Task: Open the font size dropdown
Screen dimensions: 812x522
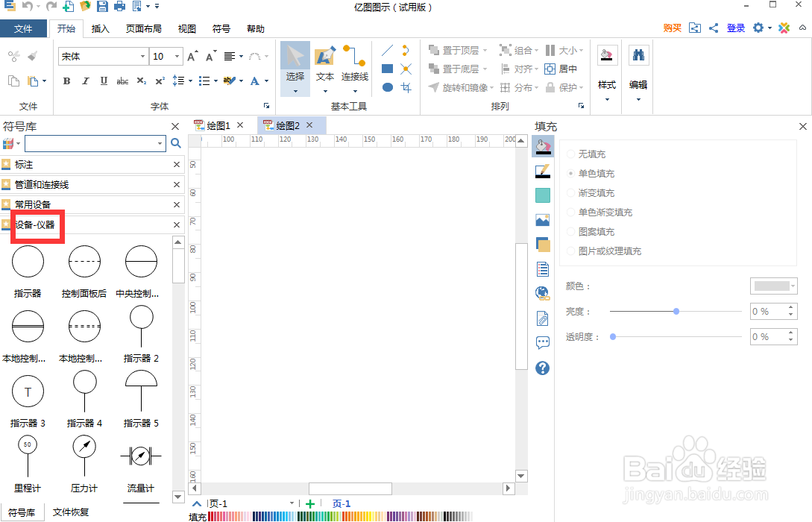Action: [x=177, y=57]
